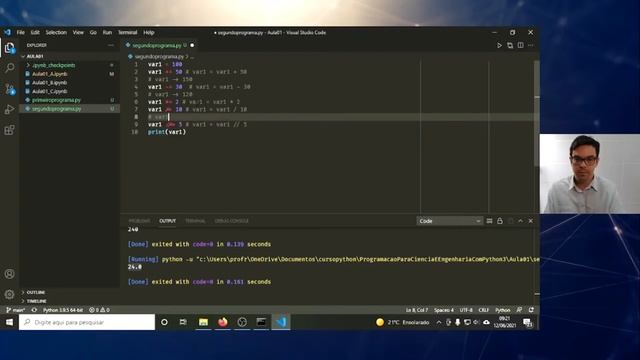The image size is (640, 360).
Task: Show hidden system tray icons chevron
Action: [x=438, y=322]
